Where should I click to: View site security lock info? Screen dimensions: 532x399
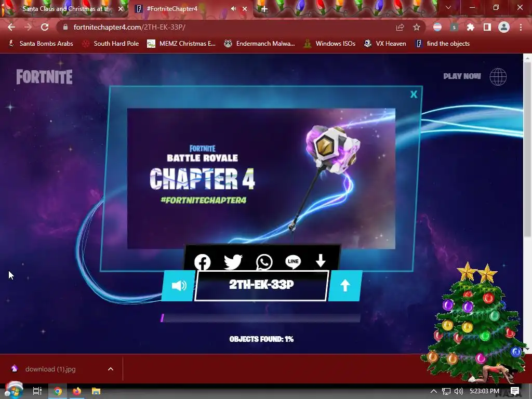click(65, 27)
